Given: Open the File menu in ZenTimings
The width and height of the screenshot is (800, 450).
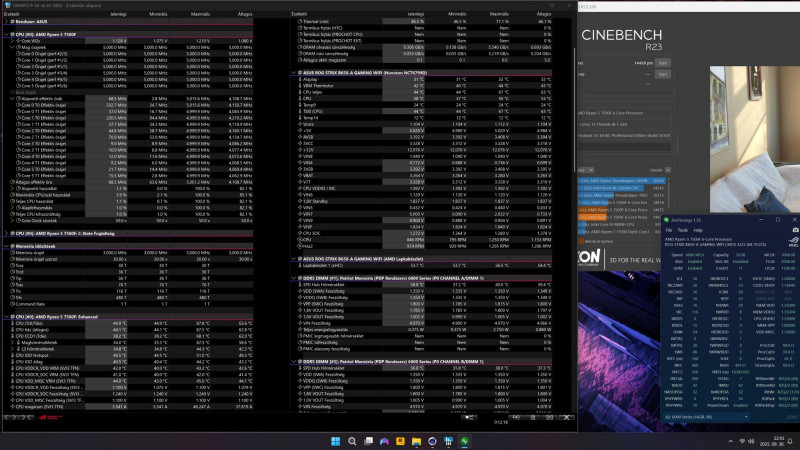Looking at the screenshot, I should click(x=668, y=230).
